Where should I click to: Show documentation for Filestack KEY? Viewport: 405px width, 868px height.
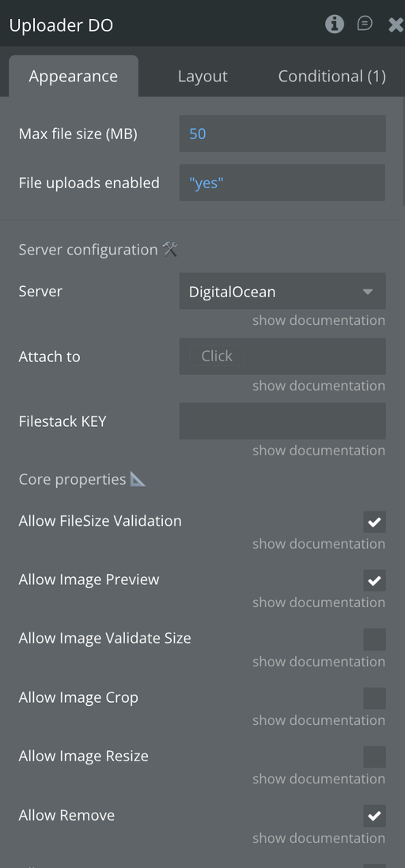tap(319, 451)
